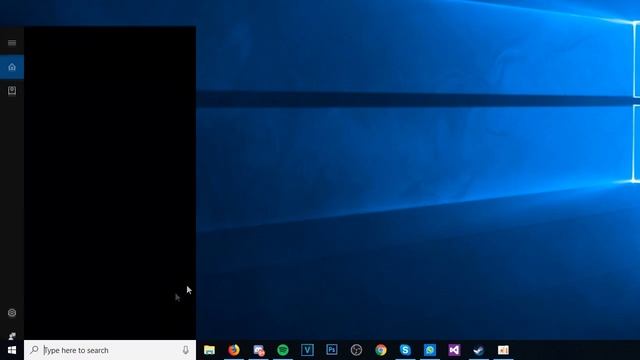
Task: Select the Cortana Home icon
Action: pos(12,67)
